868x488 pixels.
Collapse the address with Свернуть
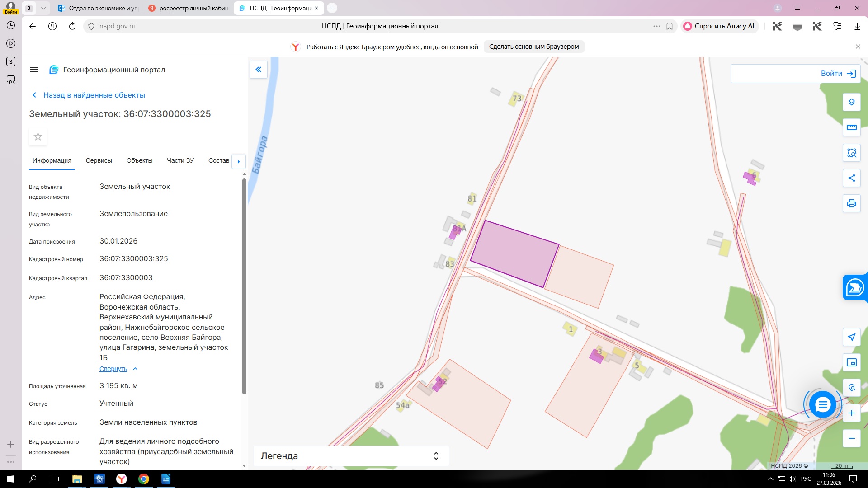(x=113, y=369)
